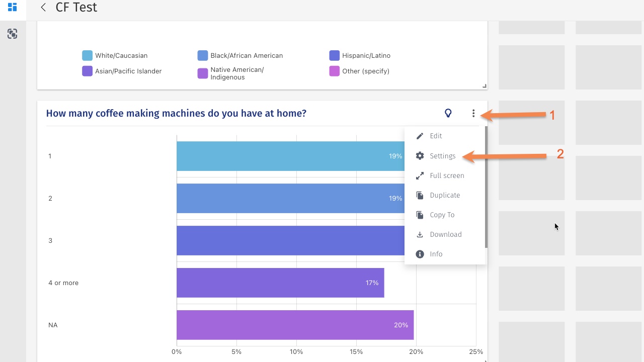Click the back arrow beside CF Test
Screen dimensions: 644x362
pos(43,7)
